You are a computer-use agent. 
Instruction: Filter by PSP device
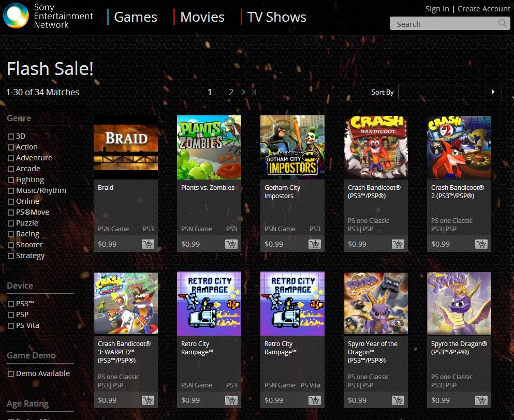coord(11,315)
